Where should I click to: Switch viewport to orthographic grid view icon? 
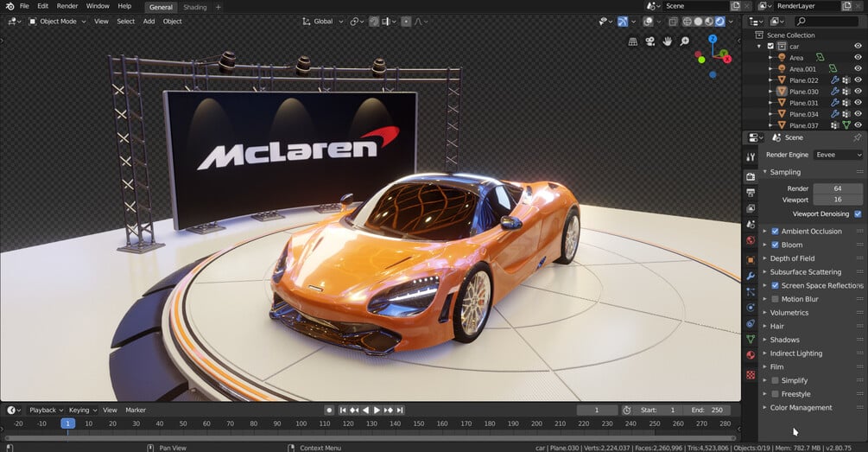click(x=633, y=41)
